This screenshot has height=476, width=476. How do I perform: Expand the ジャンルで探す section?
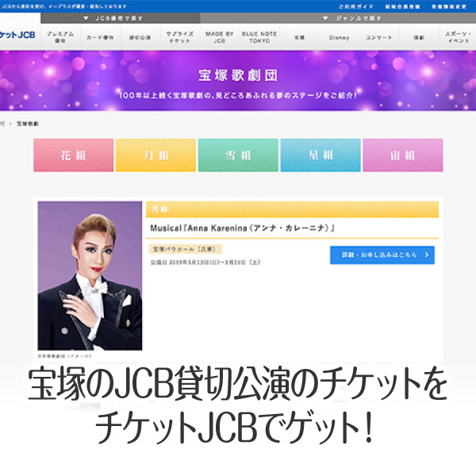click(338, 18)
